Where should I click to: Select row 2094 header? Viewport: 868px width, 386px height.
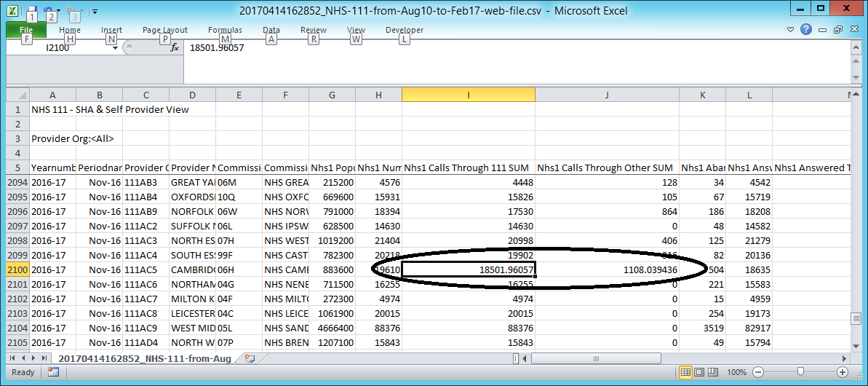pos(17,182)
